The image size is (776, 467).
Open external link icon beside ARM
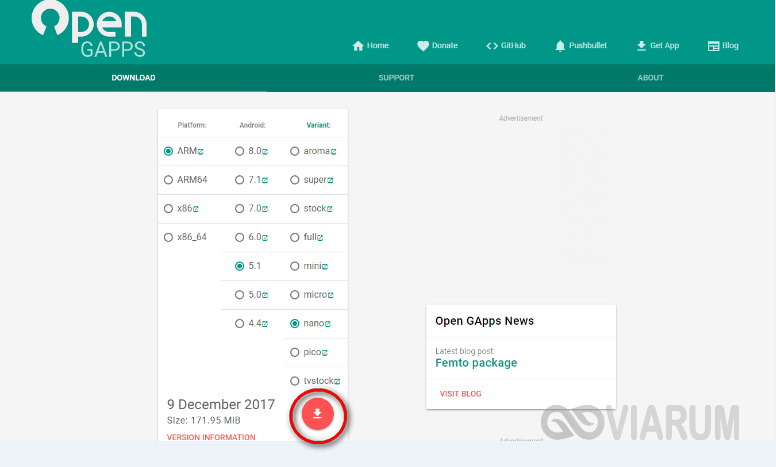(200, 152)
